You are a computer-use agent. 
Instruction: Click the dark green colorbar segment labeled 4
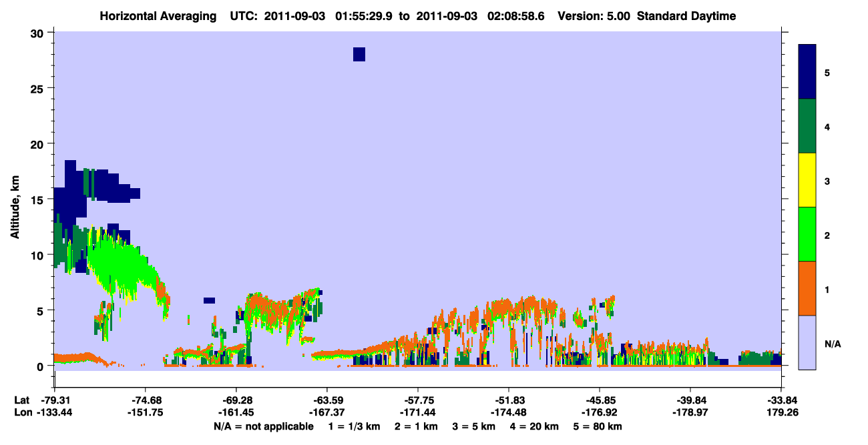tap(807, 126)
